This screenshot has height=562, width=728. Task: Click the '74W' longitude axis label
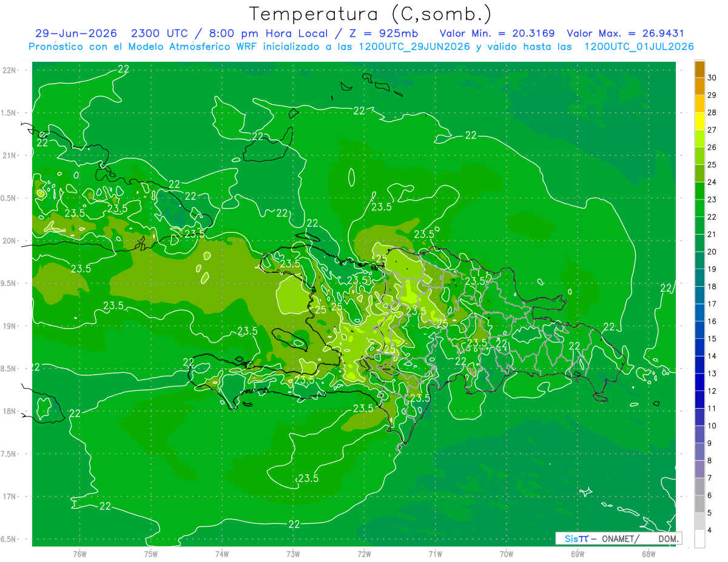222,554
